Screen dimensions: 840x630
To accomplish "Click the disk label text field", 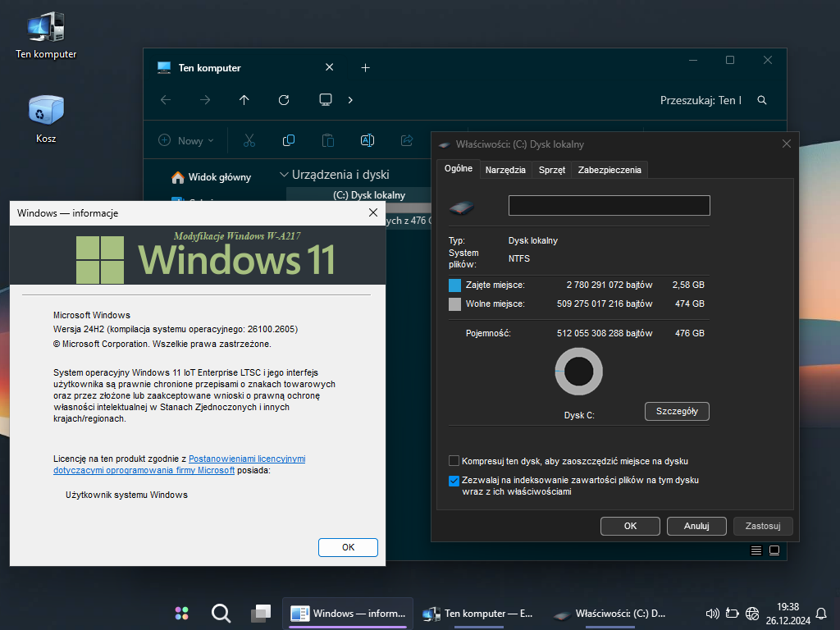I will tap(609, 205).
